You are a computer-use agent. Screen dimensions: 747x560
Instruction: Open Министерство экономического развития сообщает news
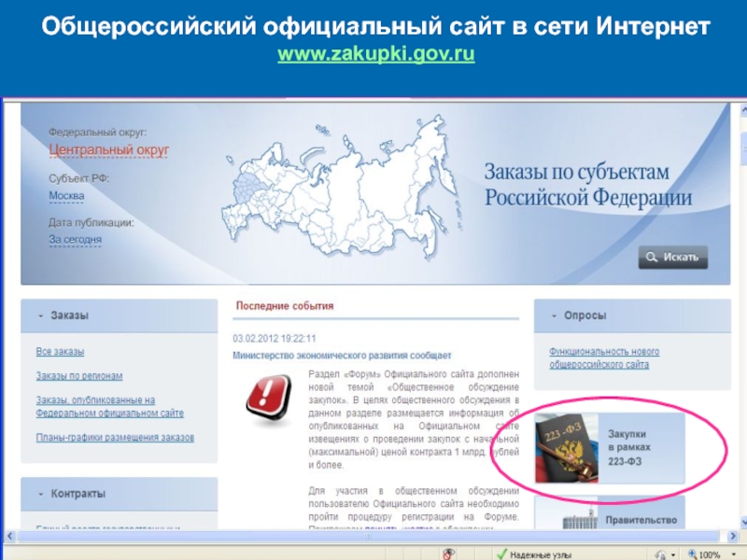pyautogui.click(x=342, y=356)
